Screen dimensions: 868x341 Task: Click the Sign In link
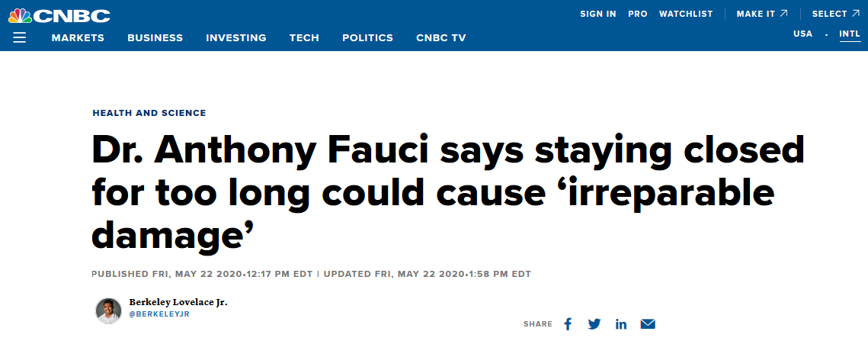[597, 14]
